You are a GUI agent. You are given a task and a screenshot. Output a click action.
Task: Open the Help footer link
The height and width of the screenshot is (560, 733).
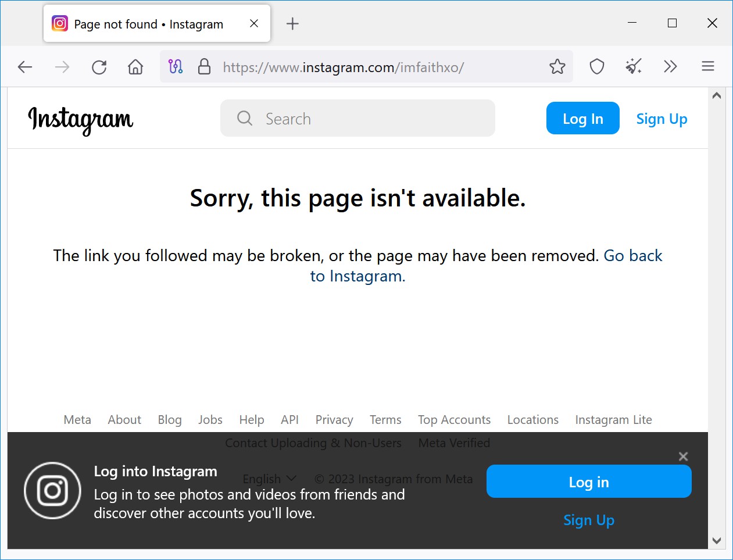pos(252,420)
